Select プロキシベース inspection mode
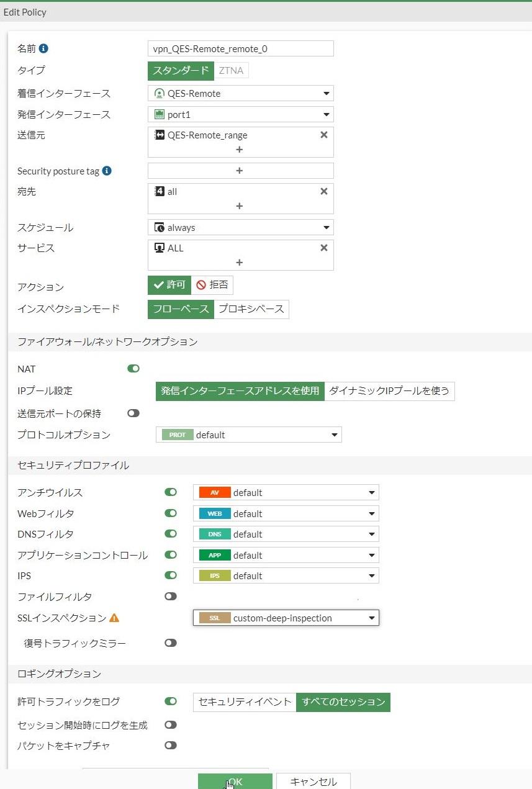Image resolution: width=532 pixels, height=789 pixels. (251, 309)
